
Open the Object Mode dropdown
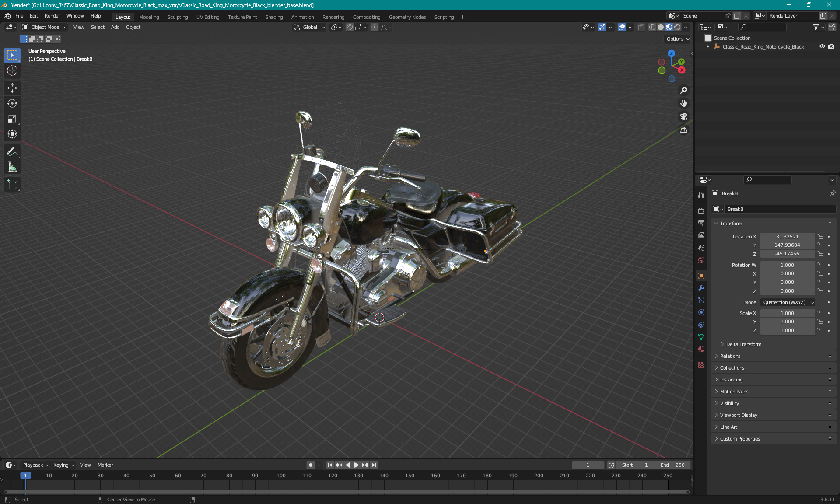click(x=45, y=27)
